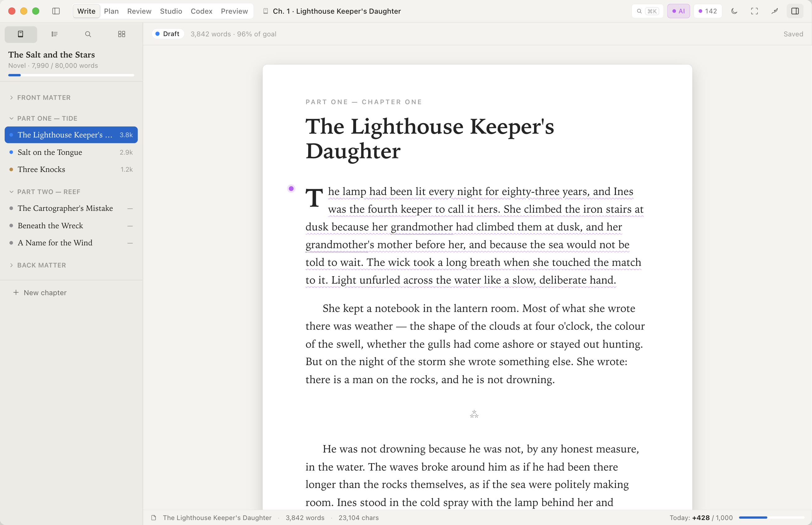Viewport: 812px width, 525px height.
Task: Click The Salt and the Stars project title
Action: point(51,54)
